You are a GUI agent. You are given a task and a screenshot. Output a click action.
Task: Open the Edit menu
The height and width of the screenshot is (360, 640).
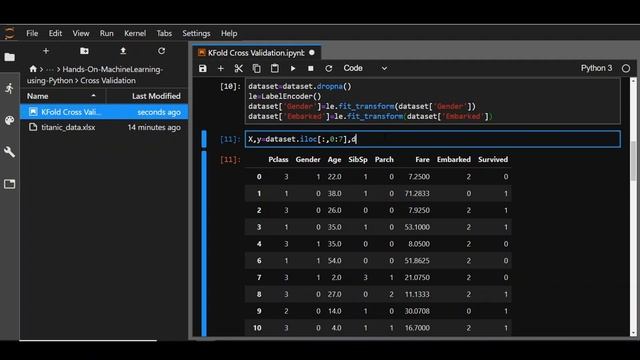coord(56,33)
